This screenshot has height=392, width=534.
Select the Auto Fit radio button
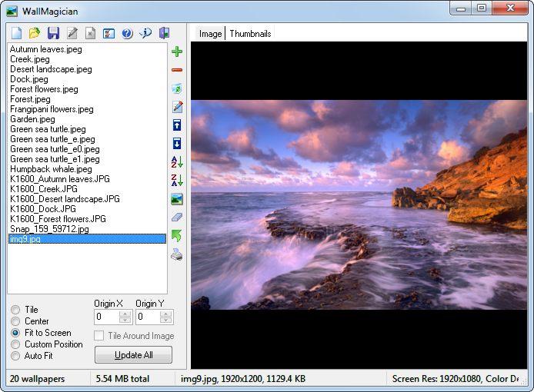(15, 356)
